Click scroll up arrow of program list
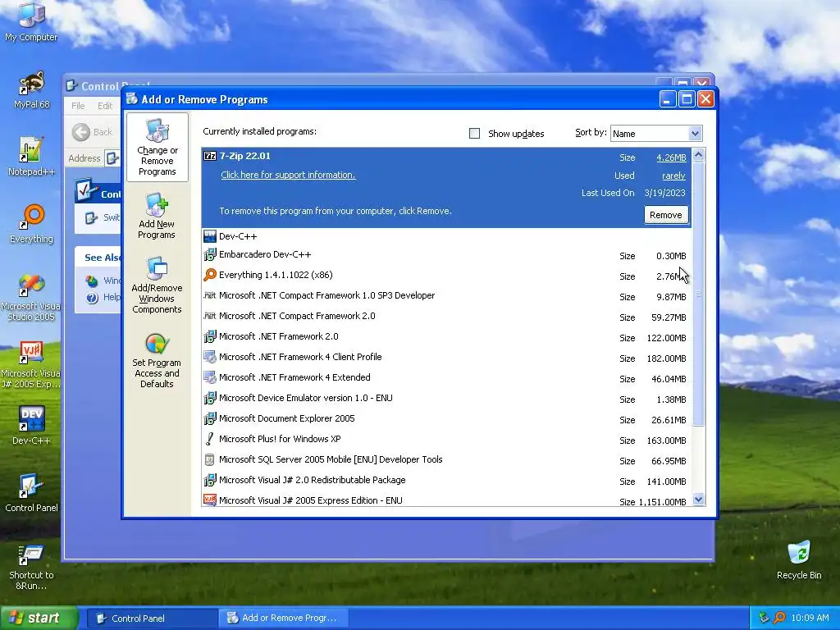Screen dimensions: 840x630 (x=698, y=155)
